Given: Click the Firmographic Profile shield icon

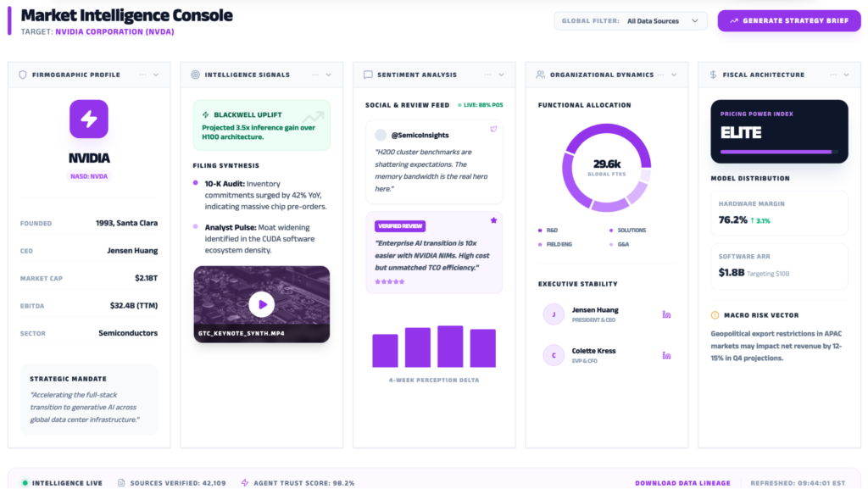Looking at the screenshot, I should click(x=22, y=75).
